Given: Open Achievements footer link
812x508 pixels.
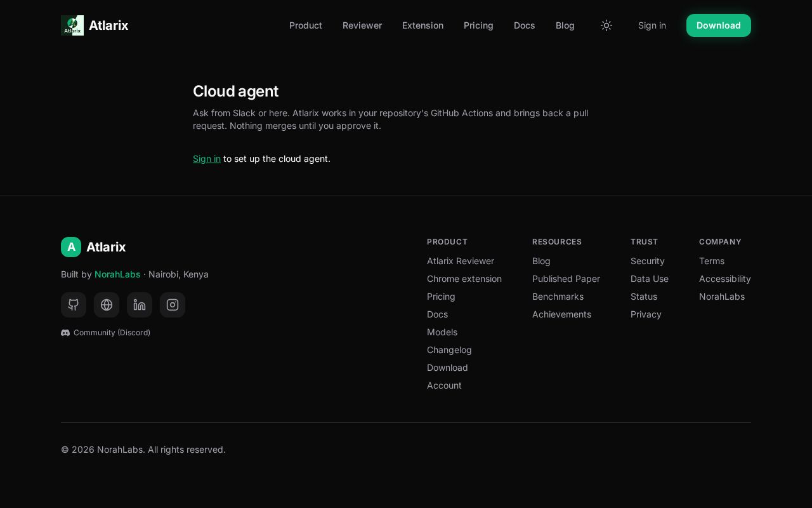Looking at the screenshot, I should [561, 314].
